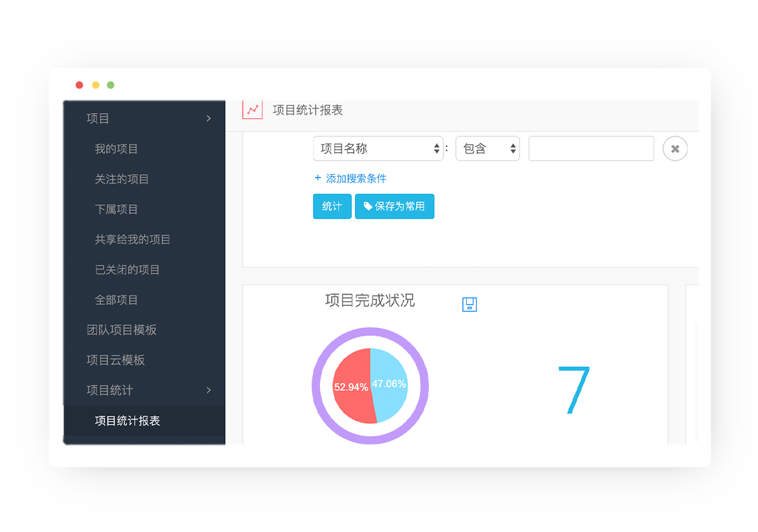The image size is (758, 532).
Task: Click the 添加搜索条件 link
Action: coord(356,178)
